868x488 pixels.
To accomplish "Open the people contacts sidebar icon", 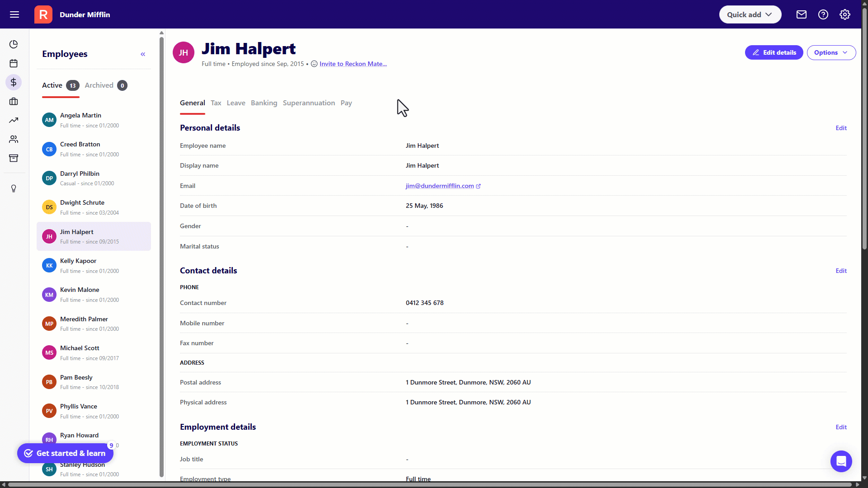I will [14, 139].
